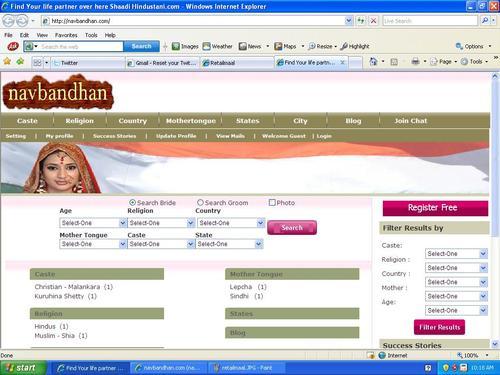Tick the Photo checkbox
Screen dimensions: 500x375
click(x=272, y=203)
